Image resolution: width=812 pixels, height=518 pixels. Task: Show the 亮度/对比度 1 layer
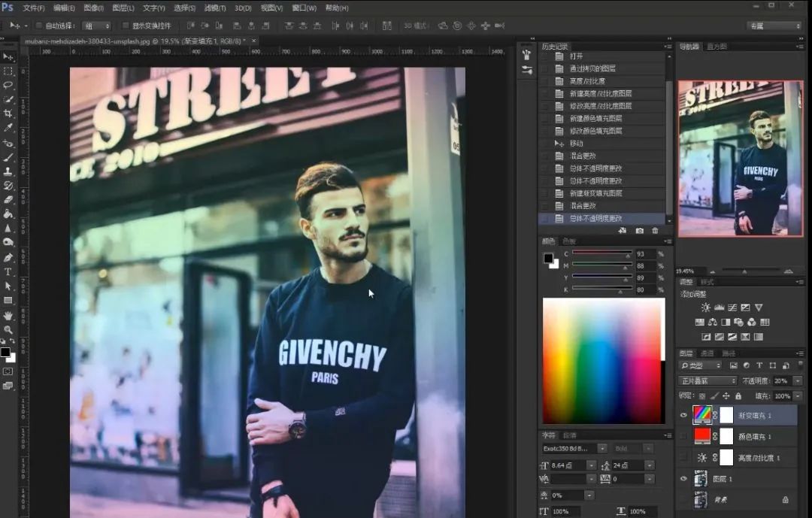tap(683, 458)
